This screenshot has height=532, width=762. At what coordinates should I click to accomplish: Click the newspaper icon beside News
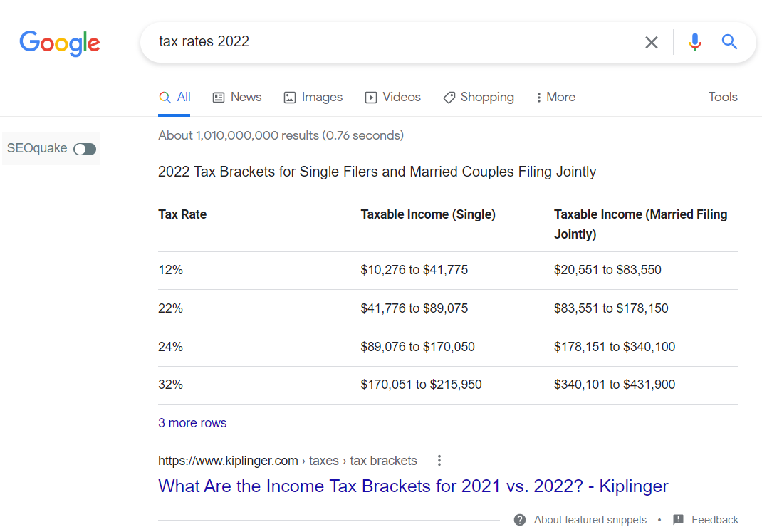tap(217, 97)
